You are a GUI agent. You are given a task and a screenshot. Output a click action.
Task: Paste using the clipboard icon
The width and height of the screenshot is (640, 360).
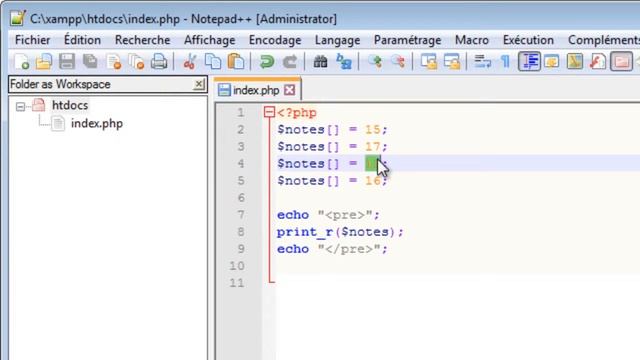(x=236, y=62)
